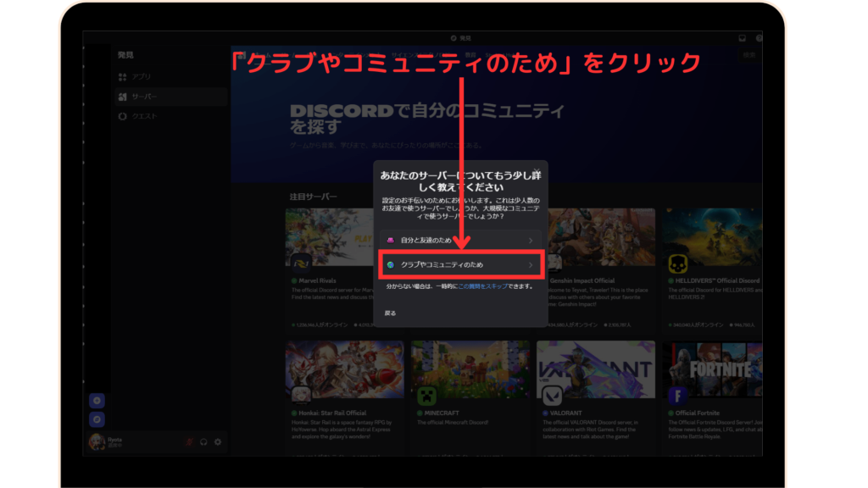Click the サーバー icon in sidebar
The width and height of the screenshot is (868, 488).
point(122,97)
